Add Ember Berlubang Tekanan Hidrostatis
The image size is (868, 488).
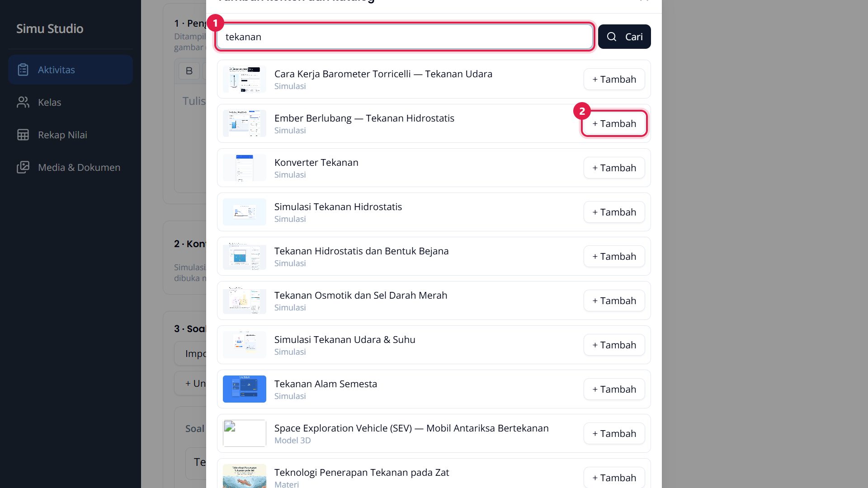[614, 123]
